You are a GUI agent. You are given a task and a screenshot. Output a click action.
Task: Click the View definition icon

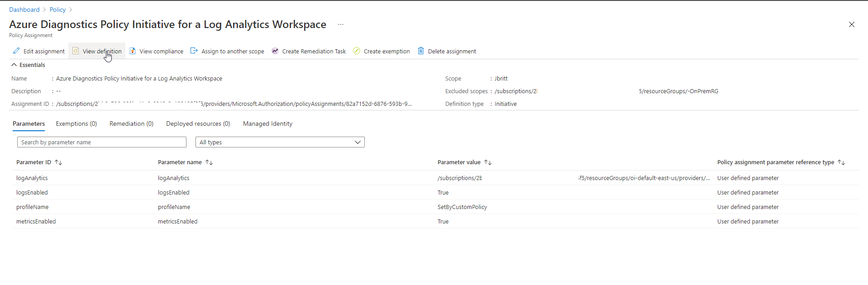point(76,51)
